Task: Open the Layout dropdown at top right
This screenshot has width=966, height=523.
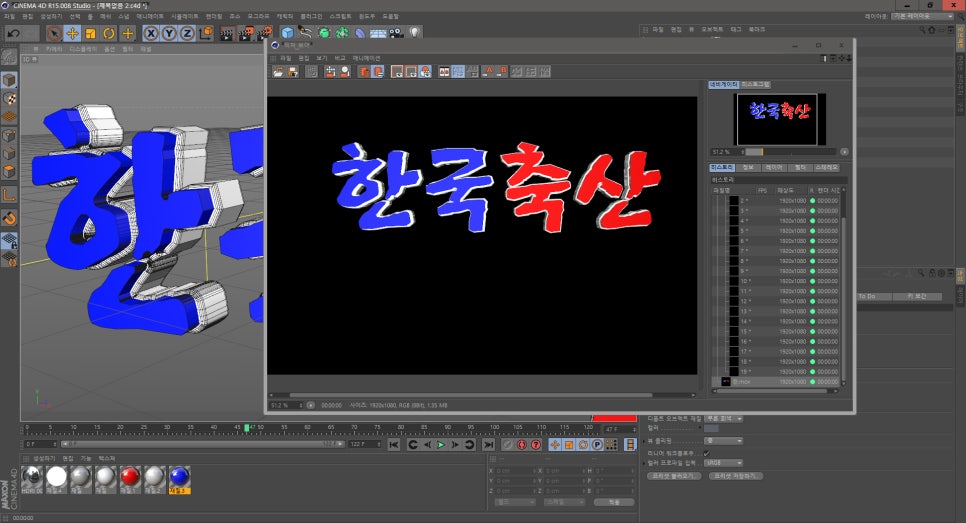Action: coord(923,17)
